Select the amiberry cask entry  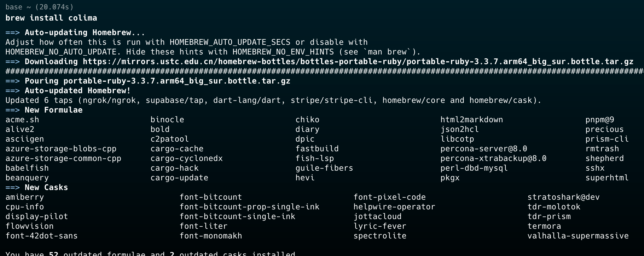(x=25, y=197)
